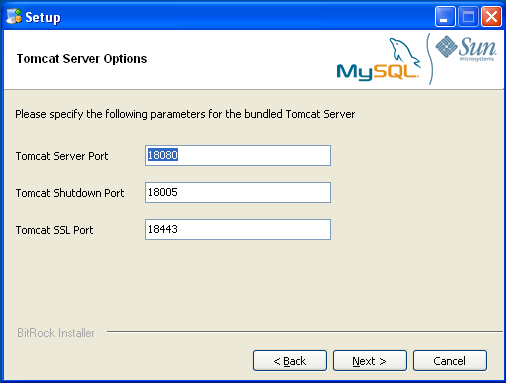Click the 'Please specify the following parameters' text
506x383 pixels.
tap(185, 114)
